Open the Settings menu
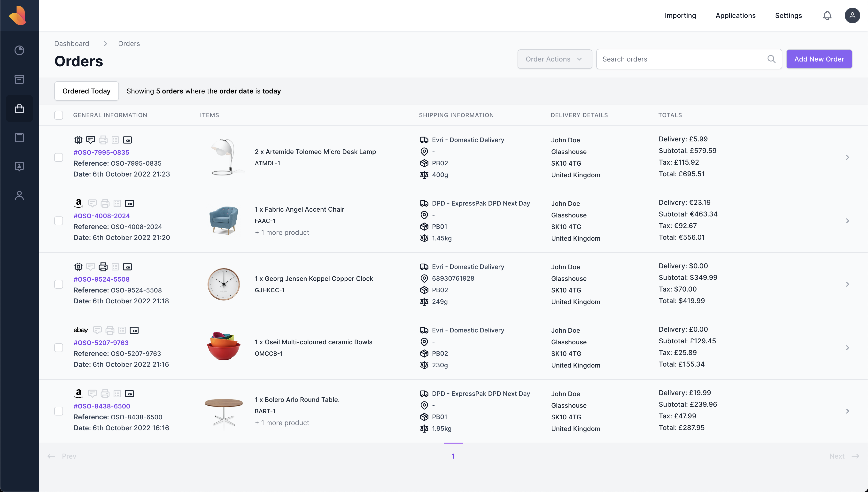Viewport: 868px width, 492px height. 788,15
